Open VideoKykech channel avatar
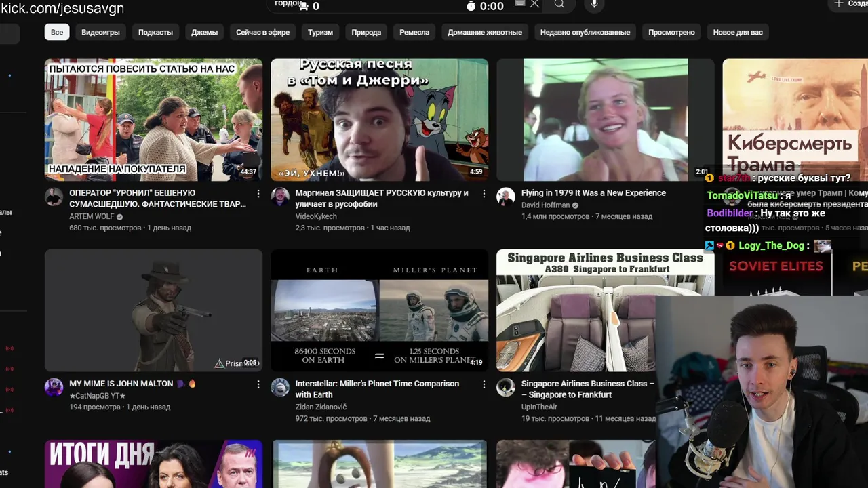 [280, 197]
